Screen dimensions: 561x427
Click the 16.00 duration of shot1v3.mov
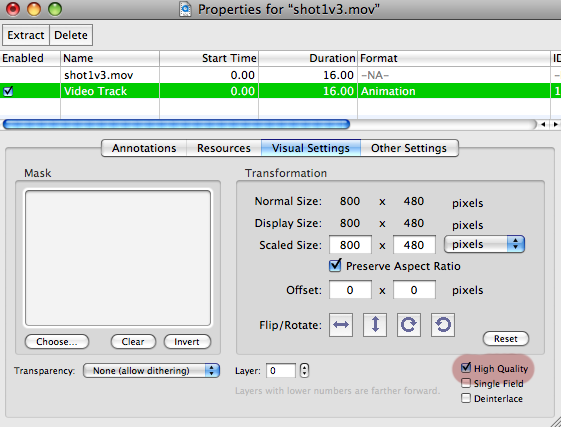338,75
